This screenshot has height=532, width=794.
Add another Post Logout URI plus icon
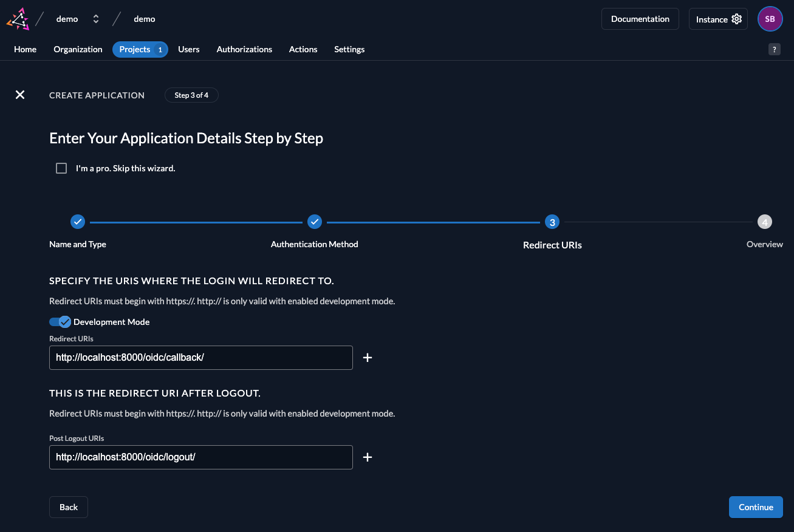pyautogui.click(x=368, y=457)
